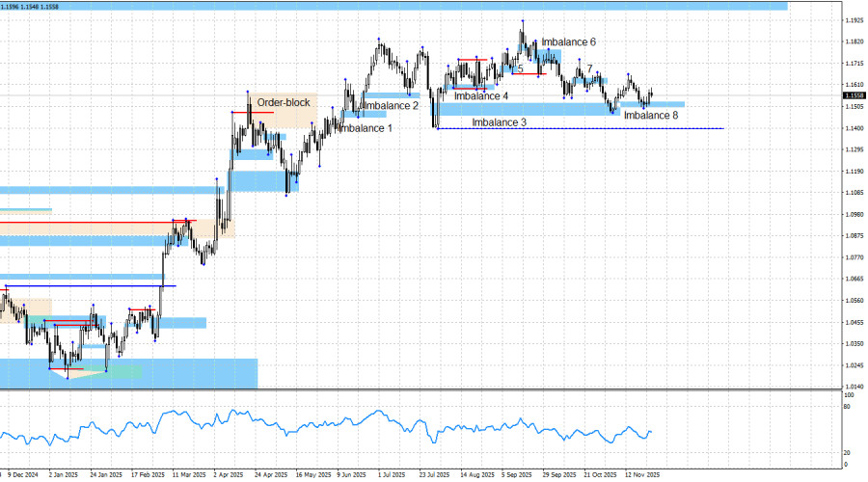This screenshot has width=868, height=482.
Task: Click the chart label numbered 7
Action: tap(589, 68)
